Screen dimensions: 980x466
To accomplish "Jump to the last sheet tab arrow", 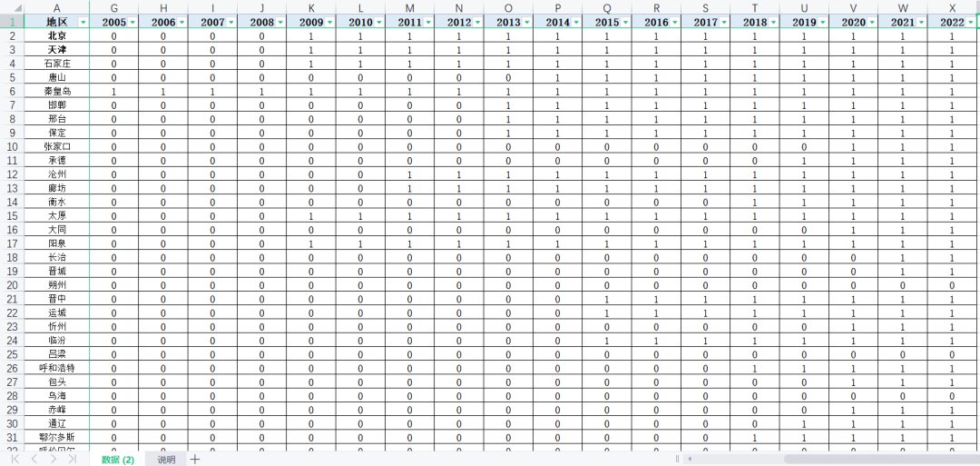I will (73, 460).
